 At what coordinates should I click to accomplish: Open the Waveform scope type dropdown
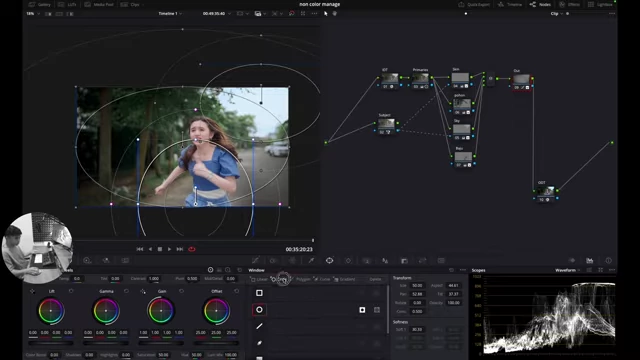[567, 270]
